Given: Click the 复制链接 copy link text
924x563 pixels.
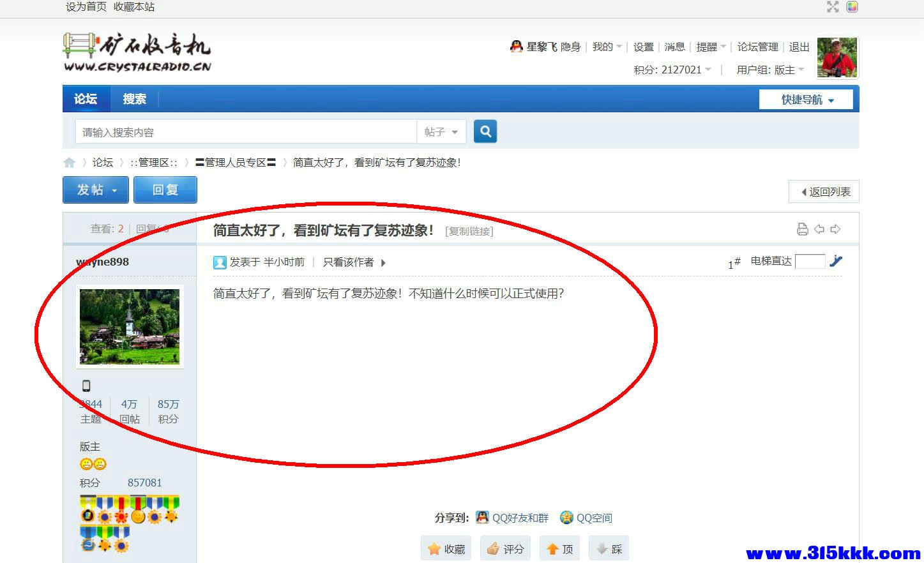Looking at the screenshot, I should (469, 231).
